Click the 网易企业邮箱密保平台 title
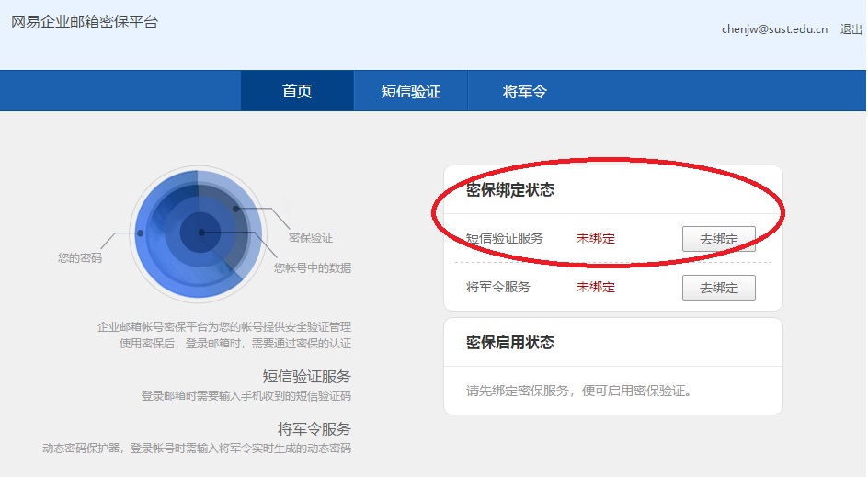The width and height of the screenshot is (868, 477). pos(85,22)
